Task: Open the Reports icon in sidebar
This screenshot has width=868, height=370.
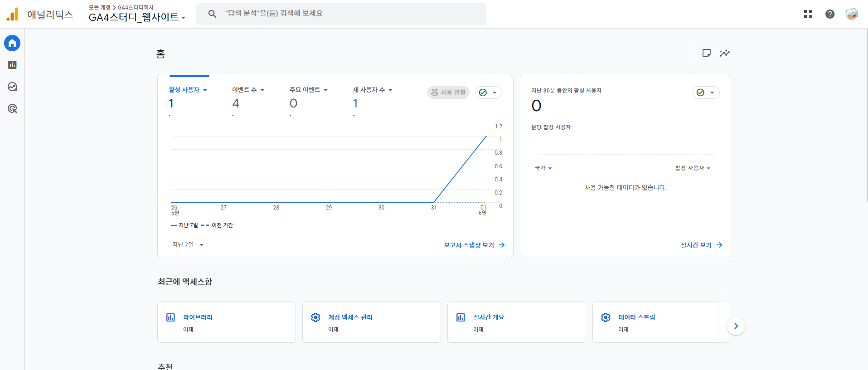Action: (12, 65)
